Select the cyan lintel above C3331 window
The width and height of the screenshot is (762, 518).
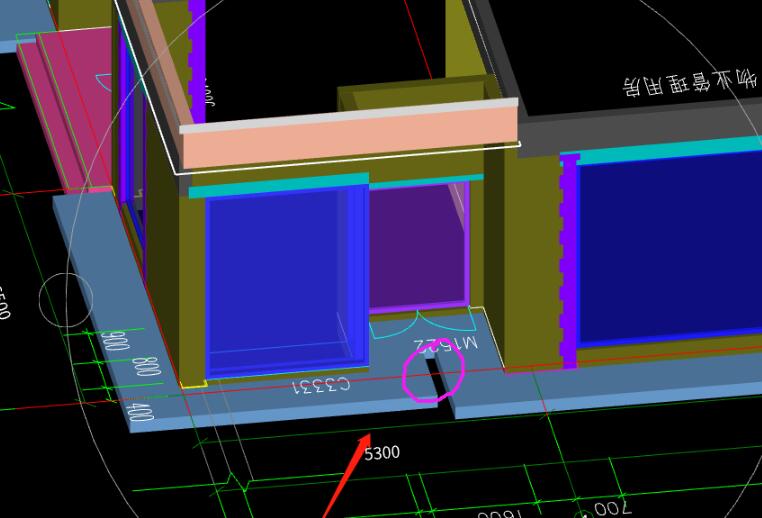(x=279, y=185)
